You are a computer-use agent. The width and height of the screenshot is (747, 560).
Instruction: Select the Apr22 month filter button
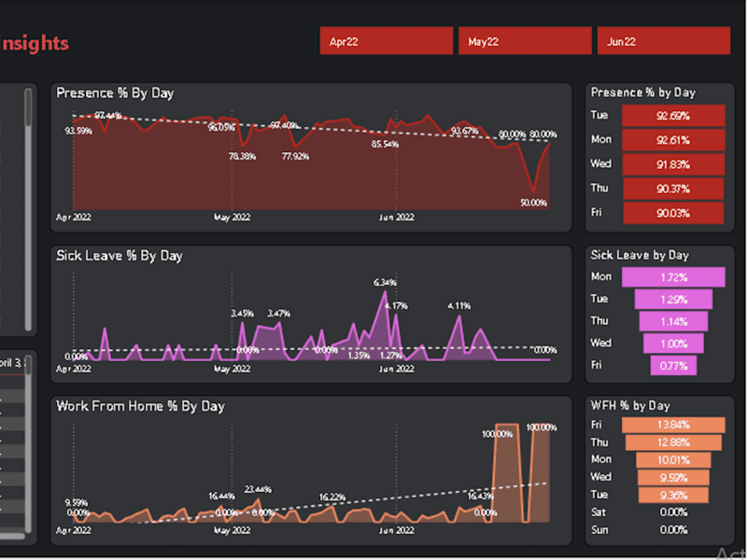pyautogui.click(x=387, y=41)
